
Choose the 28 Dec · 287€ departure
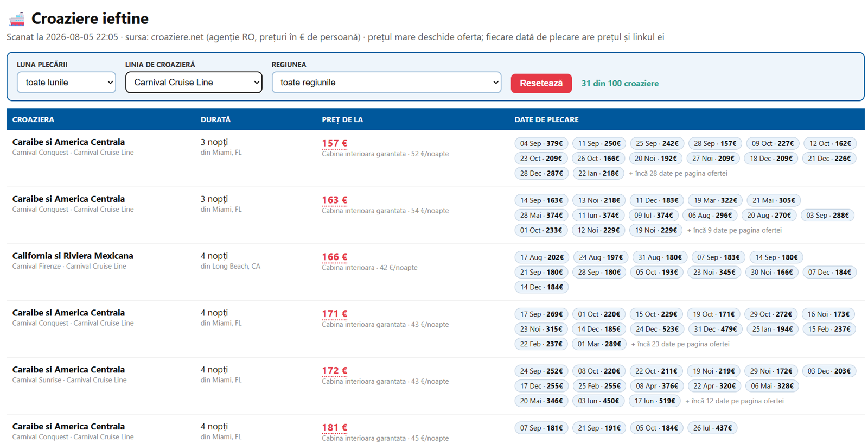pos(541,174)
